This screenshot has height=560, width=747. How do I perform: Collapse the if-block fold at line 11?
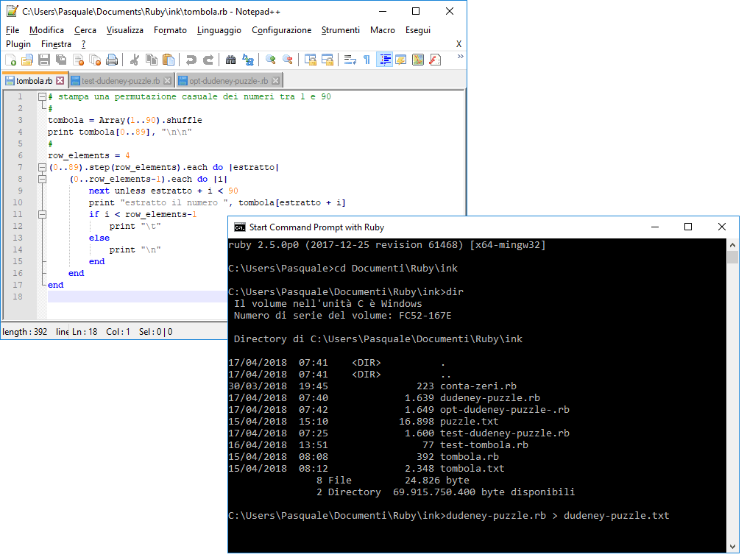coord(42,214)
